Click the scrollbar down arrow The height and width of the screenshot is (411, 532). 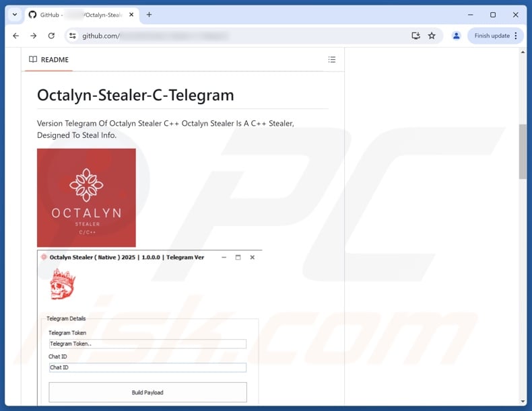click(x=523, y=402)
